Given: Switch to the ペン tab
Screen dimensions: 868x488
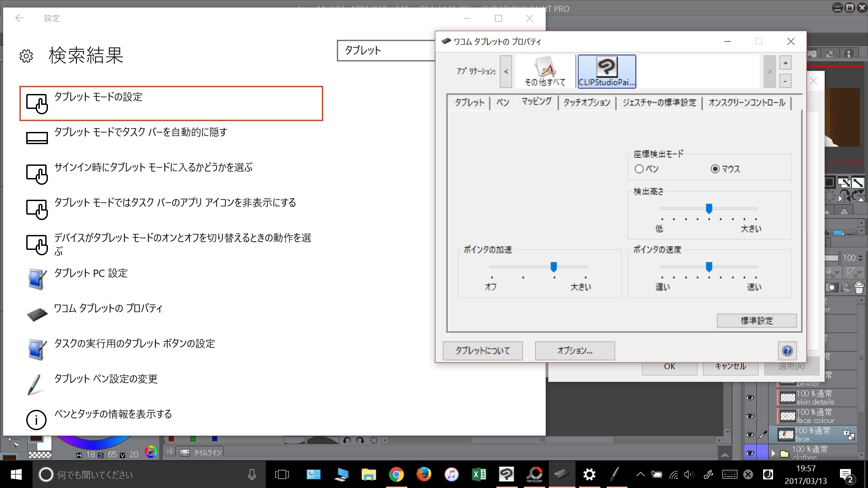Looking at the screenshot, I should tap(503, 103).
